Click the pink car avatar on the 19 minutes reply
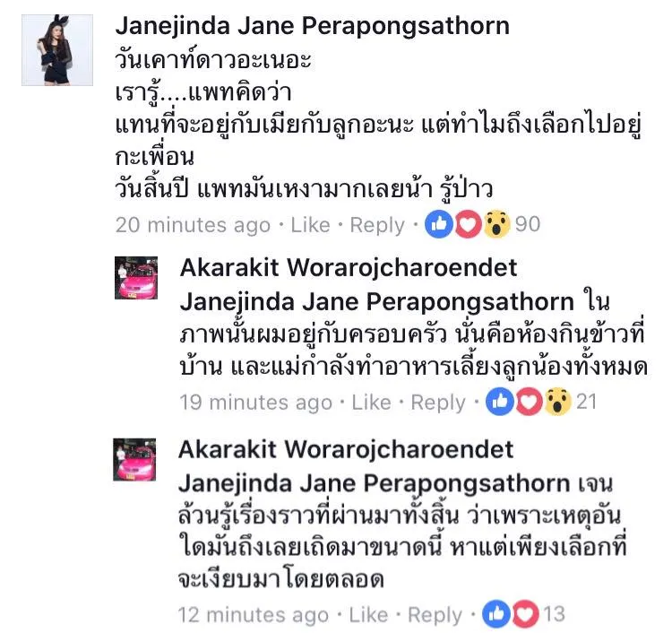 (136, 278)
